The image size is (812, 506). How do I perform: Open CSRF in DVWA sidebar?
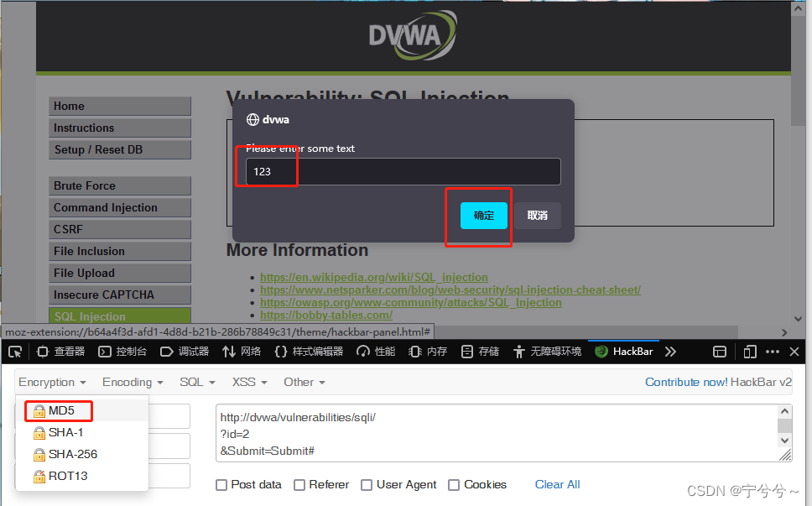tap(120, 229)
